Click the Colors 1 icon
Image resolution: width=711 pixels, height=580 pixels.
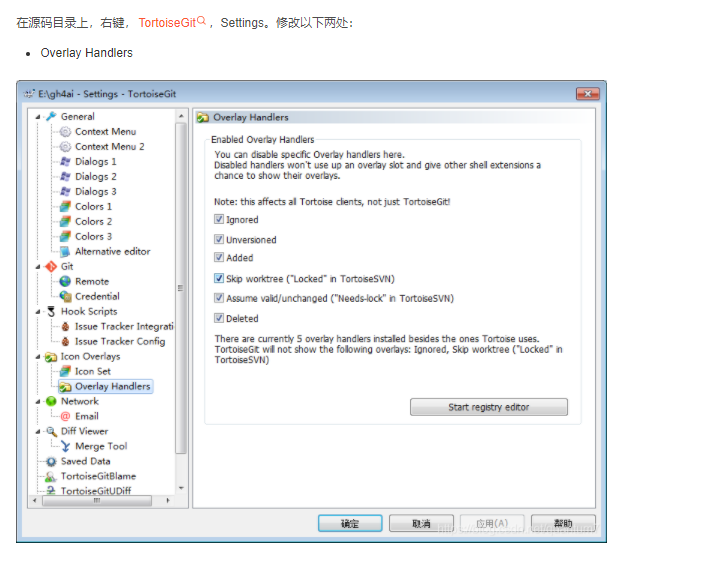pyautogui.click(x=66, y=206)
